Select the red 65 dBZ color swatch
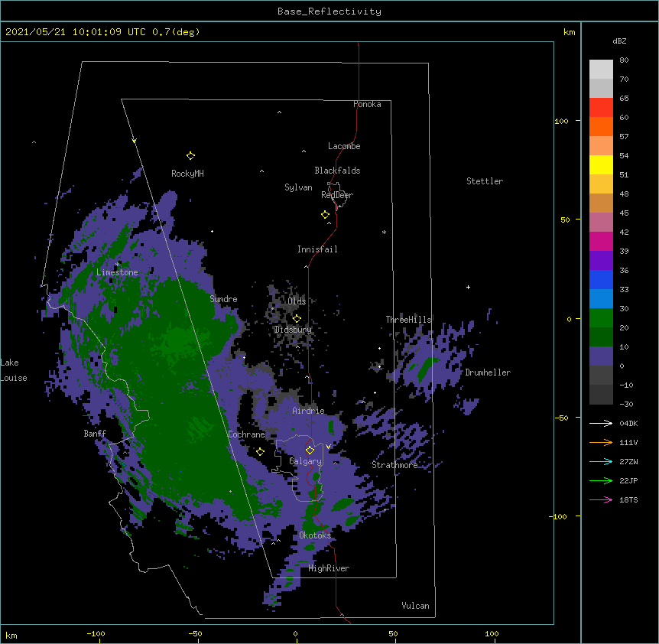659x644 pixels. click(x=601, y=107)
